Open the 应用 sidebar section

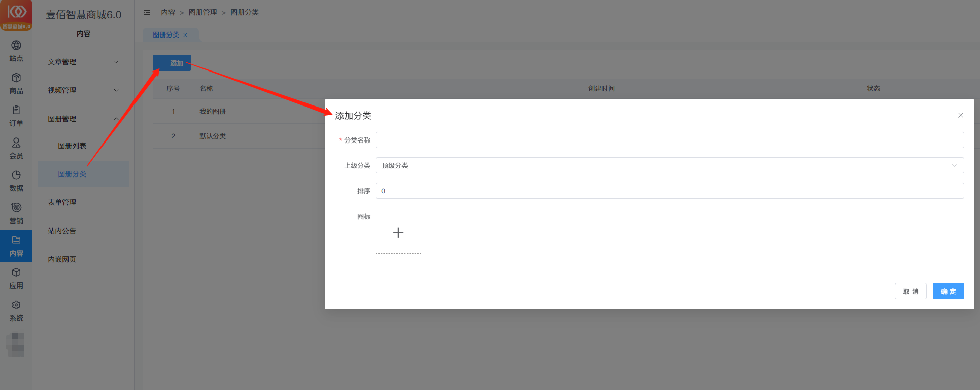point(16,278)
